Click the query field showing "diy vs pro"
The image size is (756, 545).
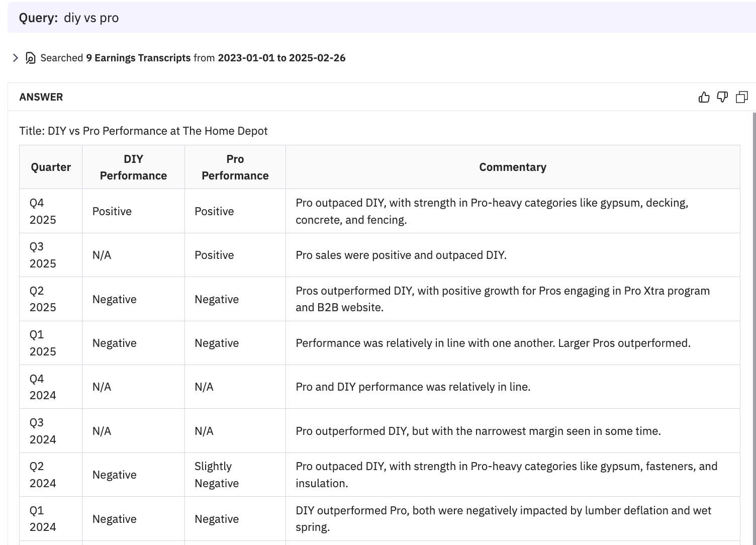point(91,18)
